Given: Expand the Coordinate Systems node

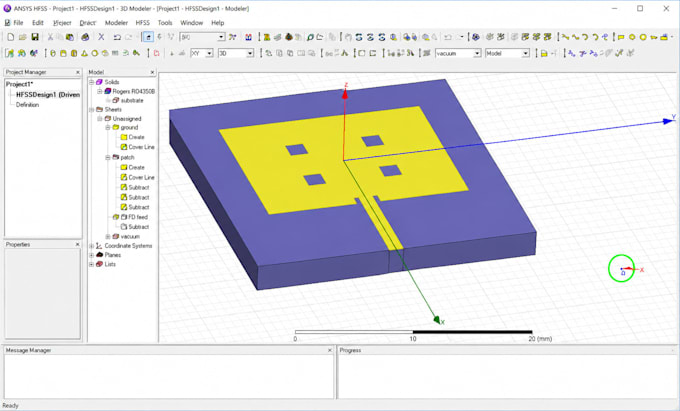Looking at the screenshot, I should click(92, 246).
